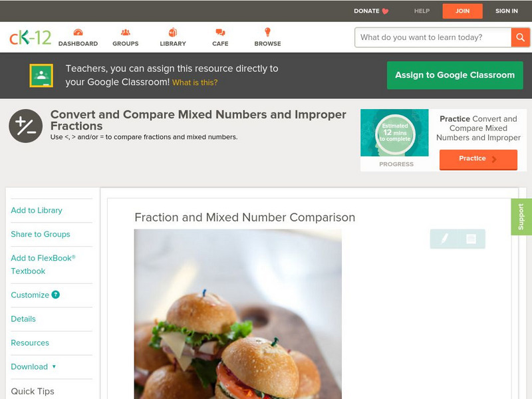This screenshot has width=532, height=399.
Task: Click the estimated progress circle indicator
Action: click(x=395, y=132)
